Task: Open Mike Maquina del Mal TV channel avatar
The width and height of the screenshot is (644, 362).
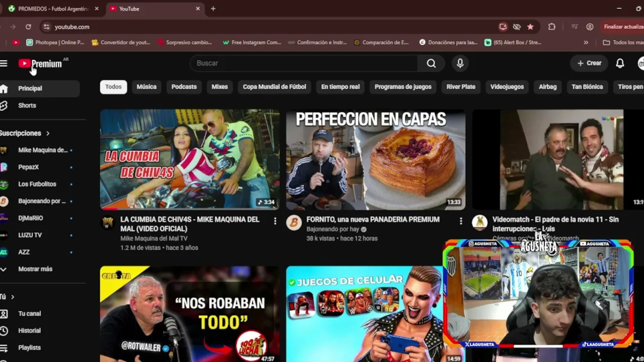Action: (108, 223)
